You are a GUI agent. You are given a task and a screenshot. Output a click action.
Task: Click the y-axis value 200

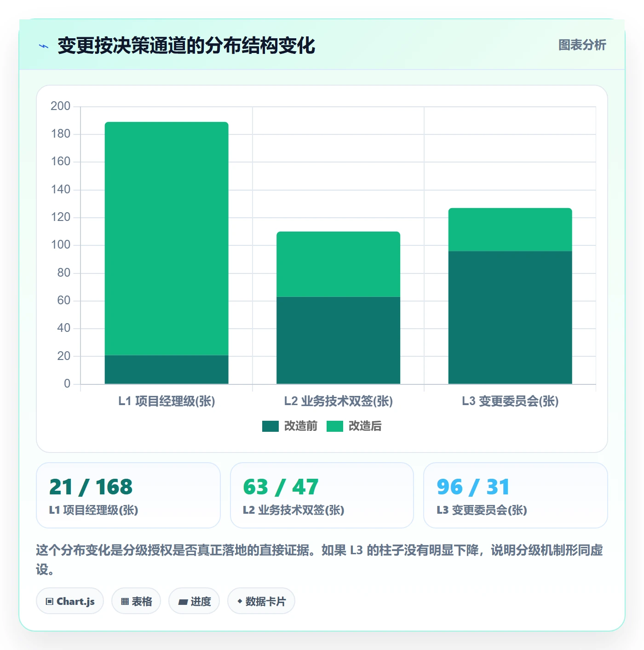61,106
